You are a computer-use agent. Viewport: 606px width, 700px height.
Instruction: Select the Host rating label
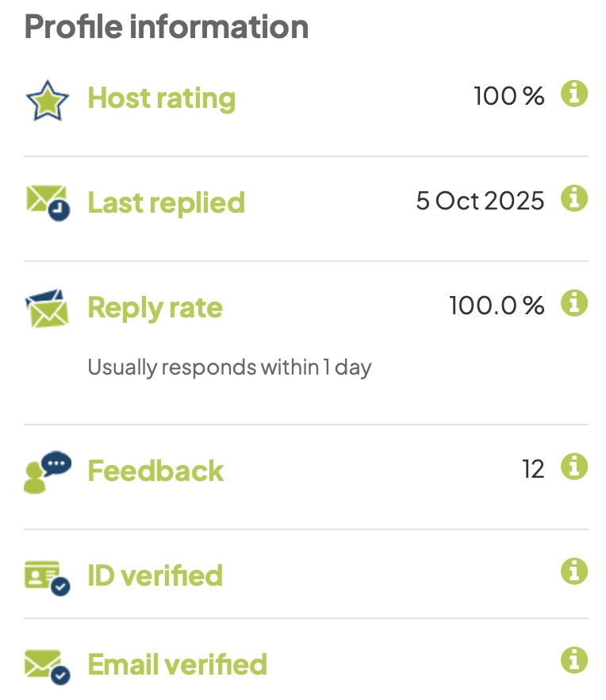pyautogui.click(x=161, y=98)
